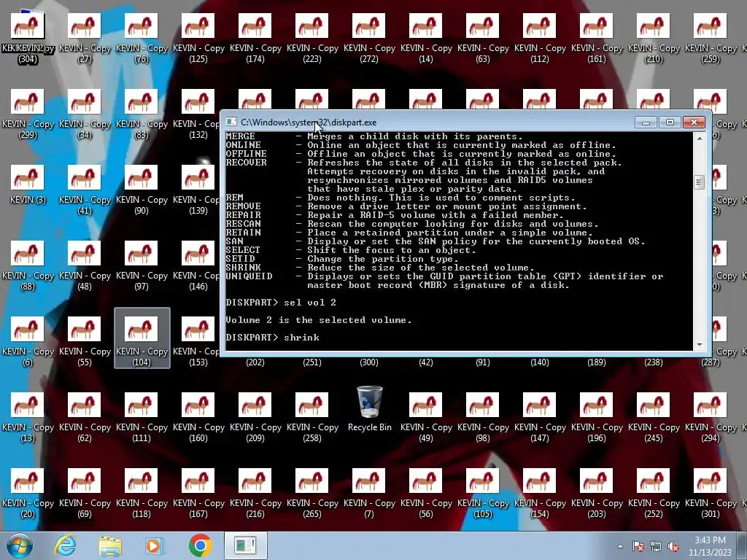The height and width of the screenshot is (560, 747).
Task: Select the Recycle Bin icon
Action: point(370,408)
